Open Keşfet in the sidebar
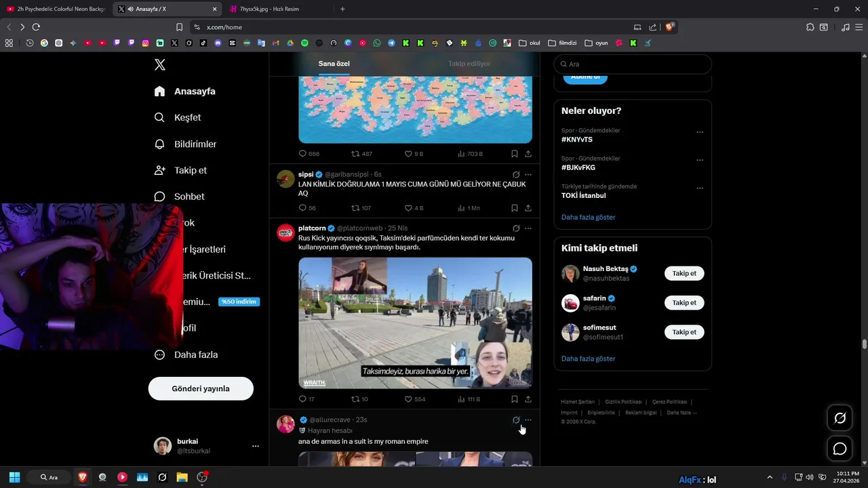Screen dimensions: 868x488 [178, 117]
